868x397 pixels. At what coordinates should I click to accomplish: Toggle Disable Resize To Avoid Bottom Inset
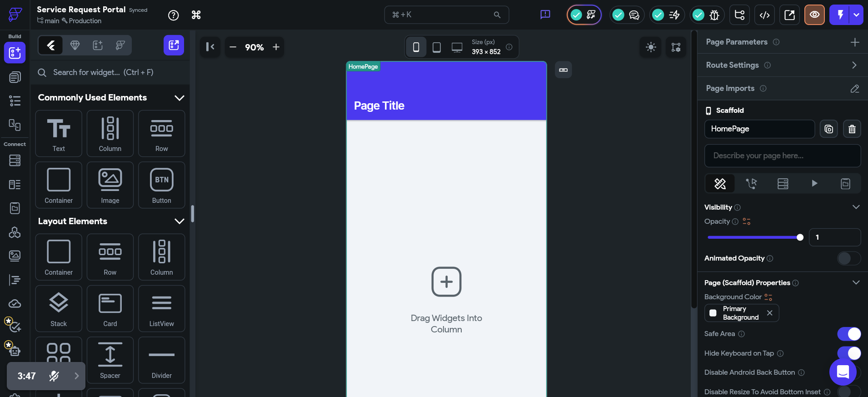tap(849, 392)
